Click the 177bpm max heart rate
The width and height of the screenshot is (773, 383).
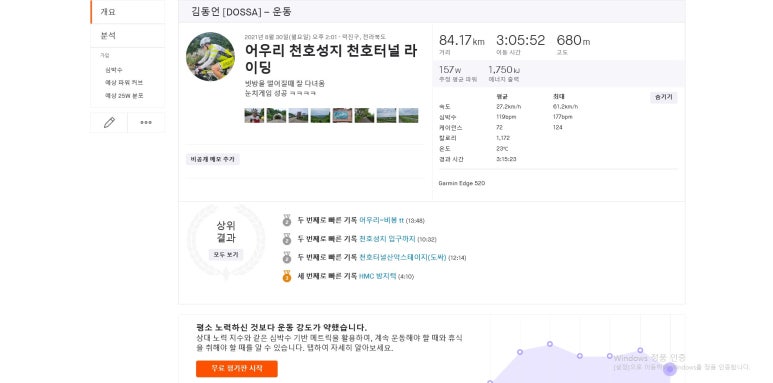[x=563, y=117]
